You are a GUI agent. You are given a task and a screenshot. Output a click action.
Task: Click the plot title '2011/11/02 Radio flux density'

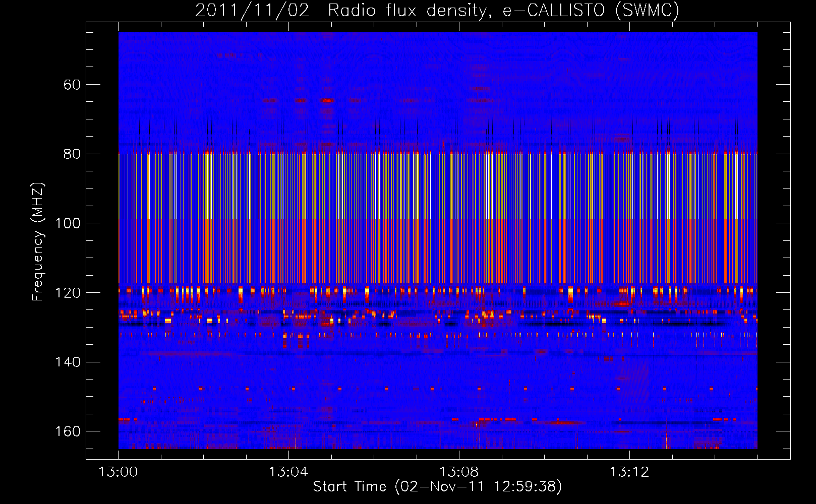click(437, 11)
